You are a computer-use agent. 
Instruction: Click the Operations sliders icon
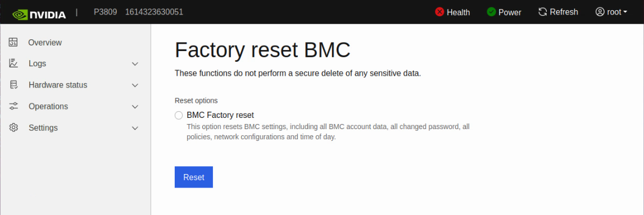pyautogui.click(x=13, y=106)
